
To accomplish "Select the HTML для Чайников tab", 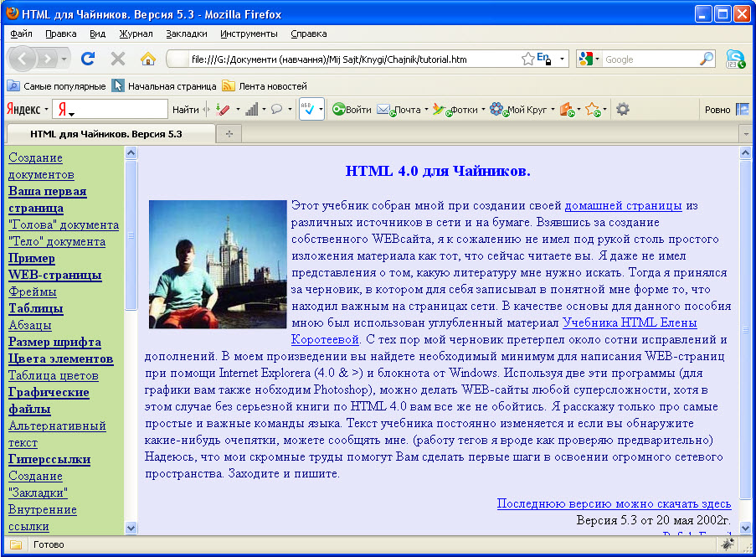I will click(111, 134).
